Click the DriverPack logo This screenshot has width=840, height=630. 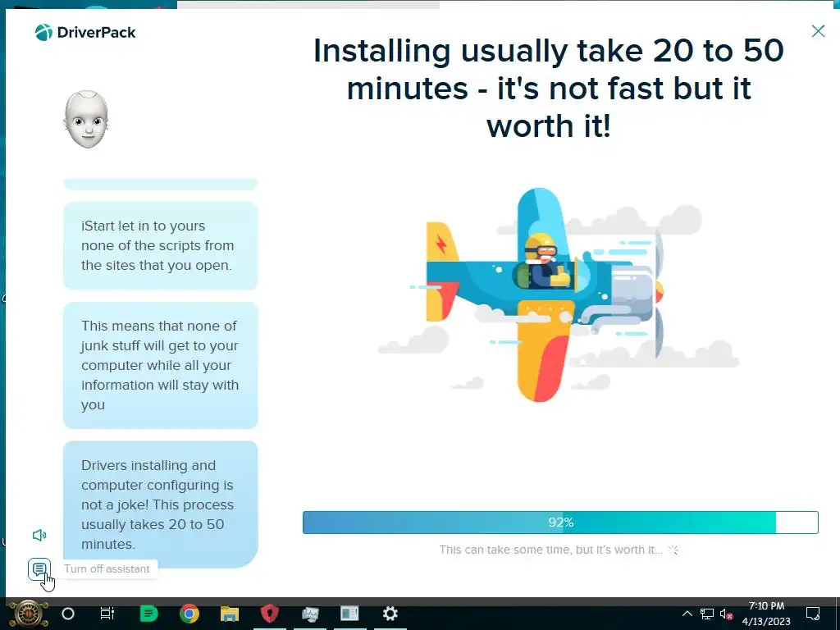click(x=85, y=32)
